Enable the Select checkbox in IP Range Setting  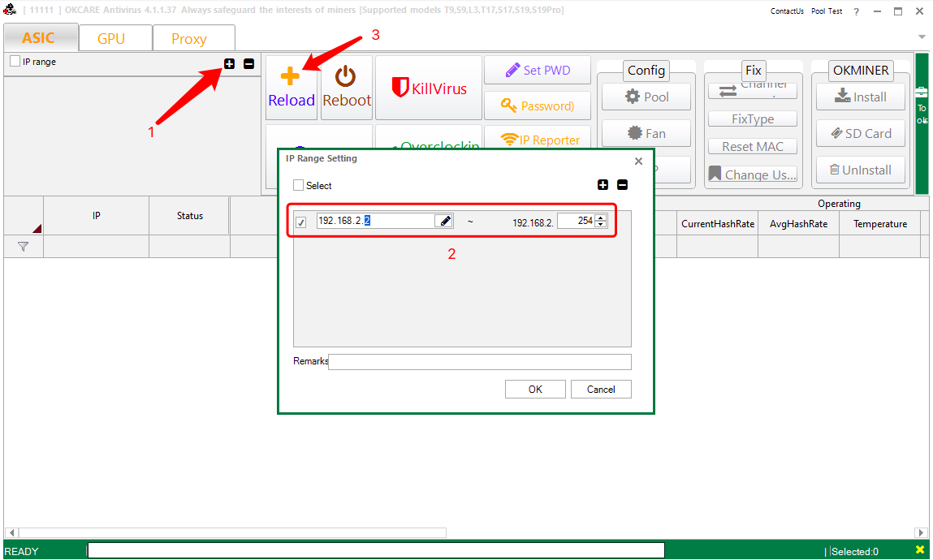(298, 185)
